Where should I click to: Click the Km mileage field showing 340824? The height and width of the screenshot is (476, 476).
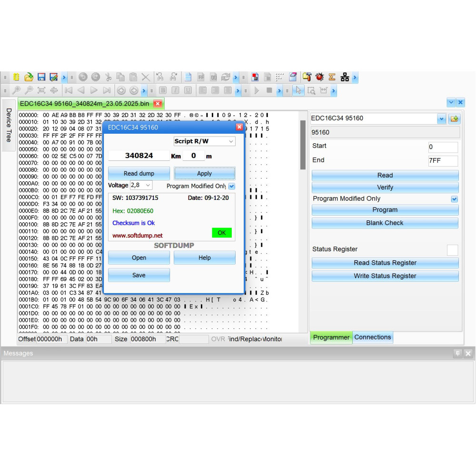click(x=139, y=156)
